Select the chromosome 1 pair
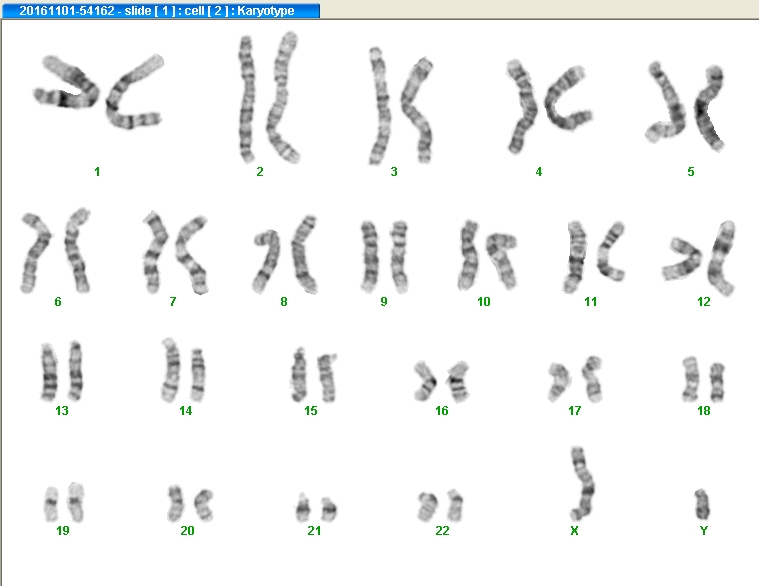 (99, 91)
